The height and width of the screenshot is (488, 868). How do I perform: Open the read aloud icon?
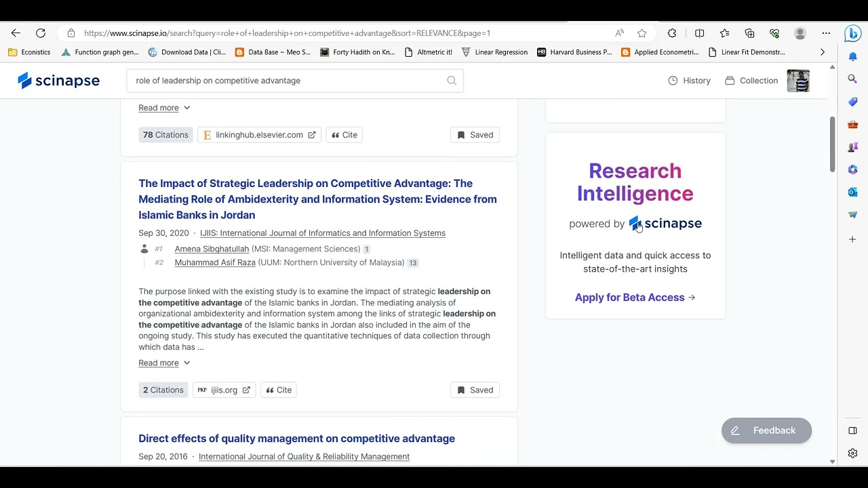tap(619, 33)
